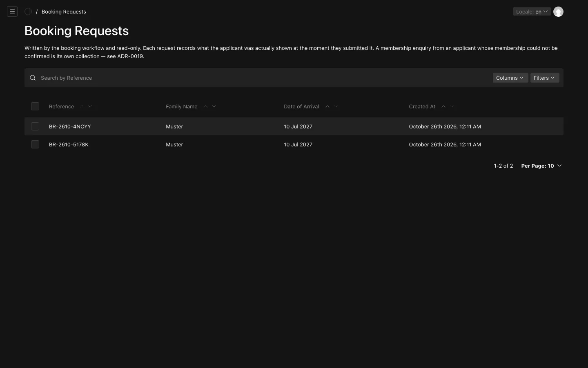Sort Family Name ascending
This screenshot has height=368, width=588.
coord(206,106)
